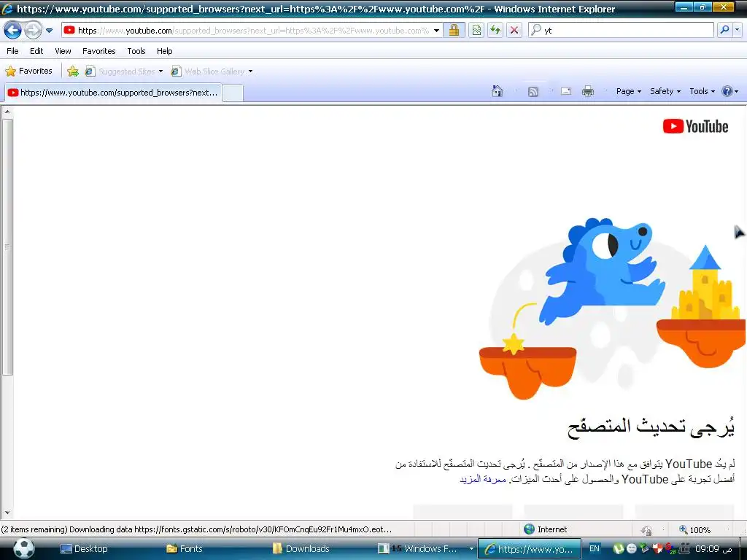Open the Tools menu in menu bar
This screenshot has width=747, height=560.
click(x=136, y=51)
